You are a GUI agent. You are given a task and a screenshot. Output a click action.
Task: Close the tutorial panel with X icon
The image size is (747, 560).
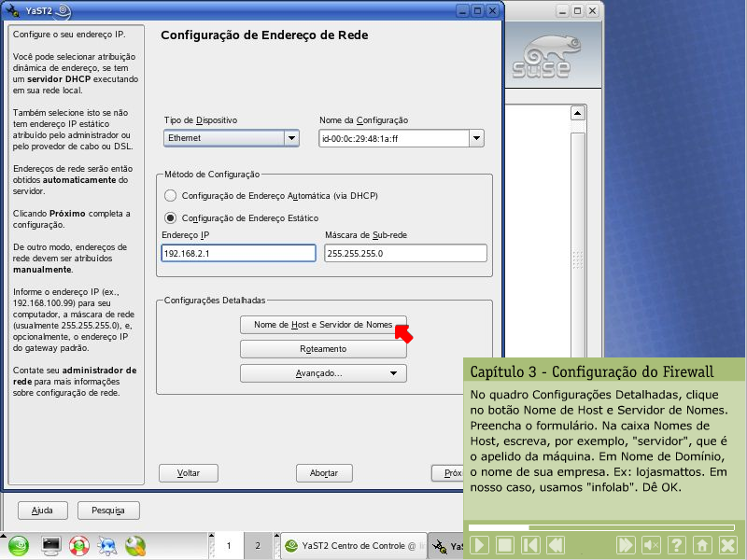tap(728, 545)
